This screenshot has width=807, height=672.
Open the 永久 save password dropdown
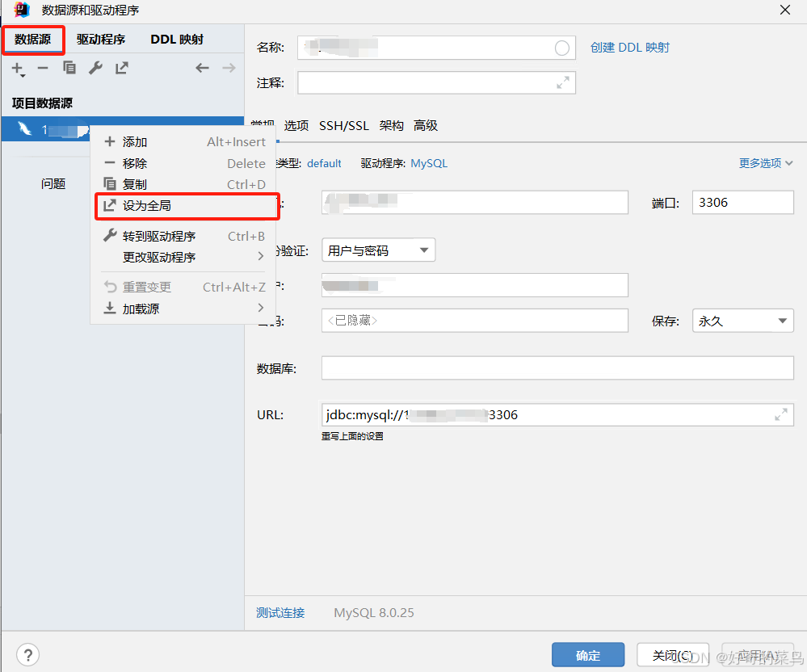[742, 321]
